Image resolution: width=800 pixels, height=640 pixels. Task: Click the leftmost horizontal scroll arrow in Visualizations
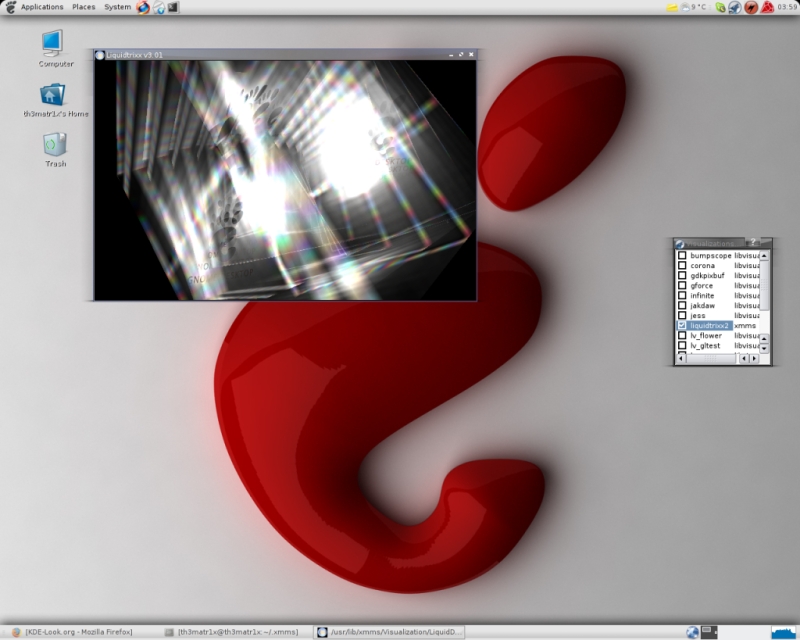point(681,358)
